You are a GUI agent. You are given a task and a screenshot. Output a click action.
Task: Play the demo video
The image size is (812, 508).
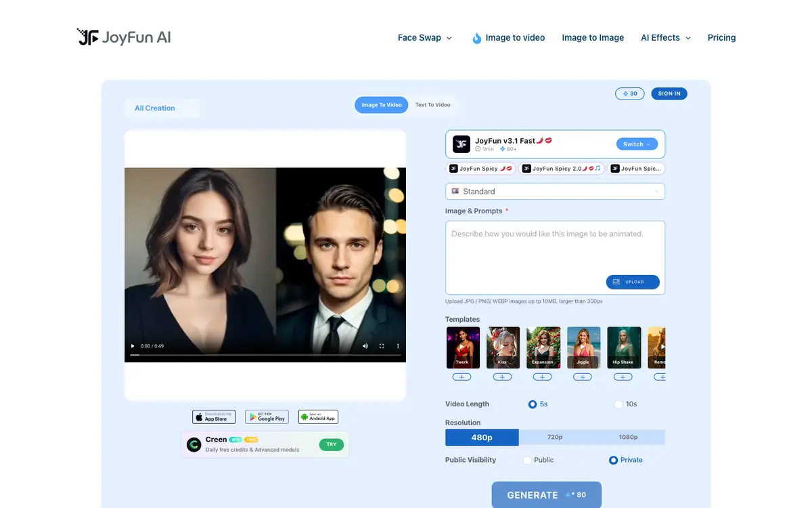[x=133, y=346]
